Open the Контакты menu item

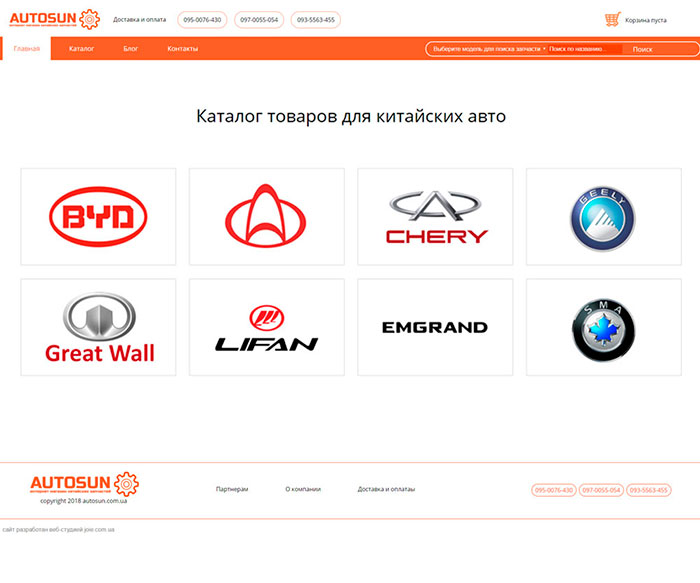(183, 49)
